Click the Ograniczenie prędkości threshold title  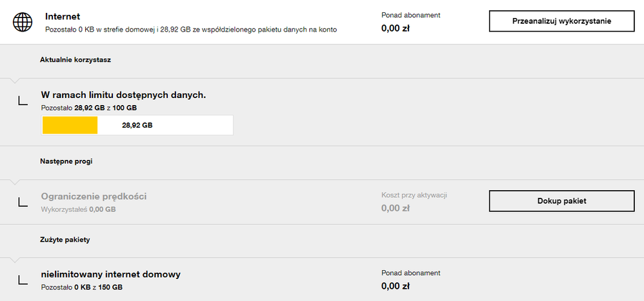tap(94, 196)
